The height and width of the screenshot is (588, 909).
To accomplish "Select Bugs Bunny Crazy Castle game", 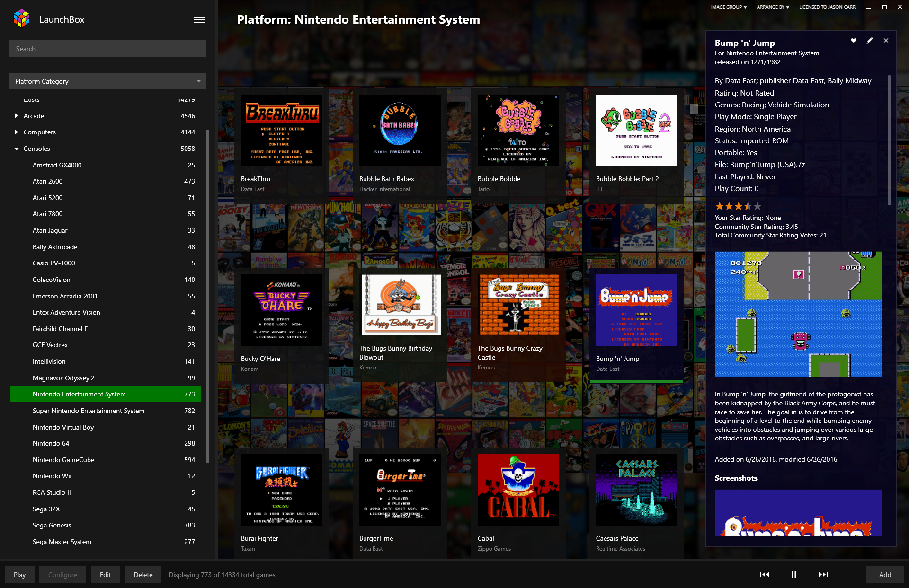I will click(518, 305).
